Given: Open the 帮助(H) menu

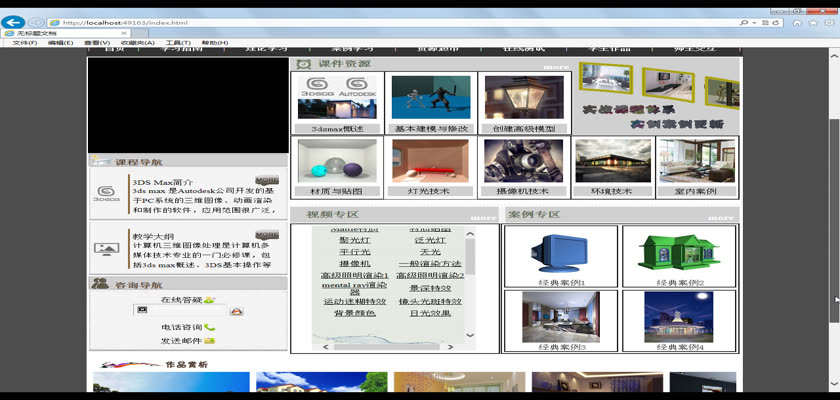Looking at the screenshot, I should [x=215, y=43].
